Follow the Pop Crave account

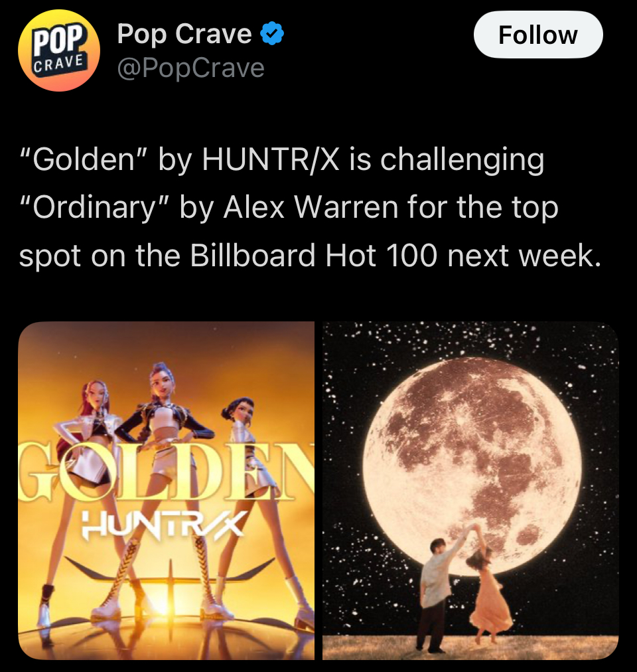click(x=538, y=35)
